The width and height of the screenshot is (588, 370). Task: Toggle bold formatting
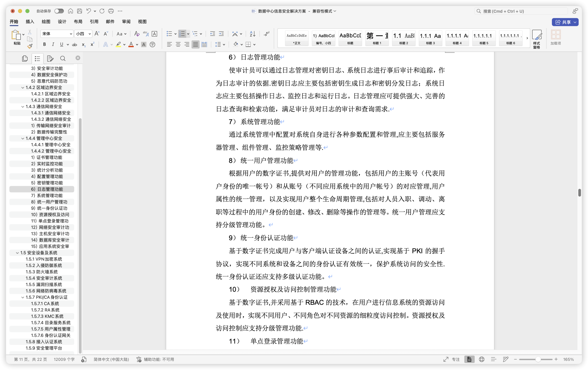click(x=44, y=45)
